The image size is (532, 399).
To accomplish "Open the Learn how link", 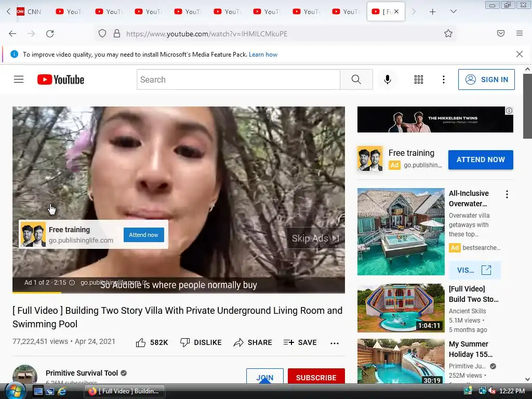I will 263,54.
